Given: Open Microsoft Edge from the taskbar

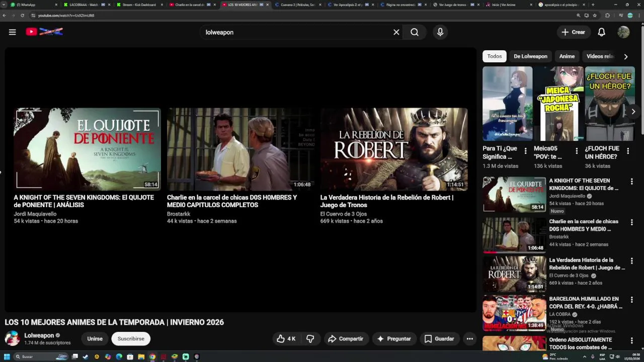Looking at the screenshot, I should (x=119, y=356).
